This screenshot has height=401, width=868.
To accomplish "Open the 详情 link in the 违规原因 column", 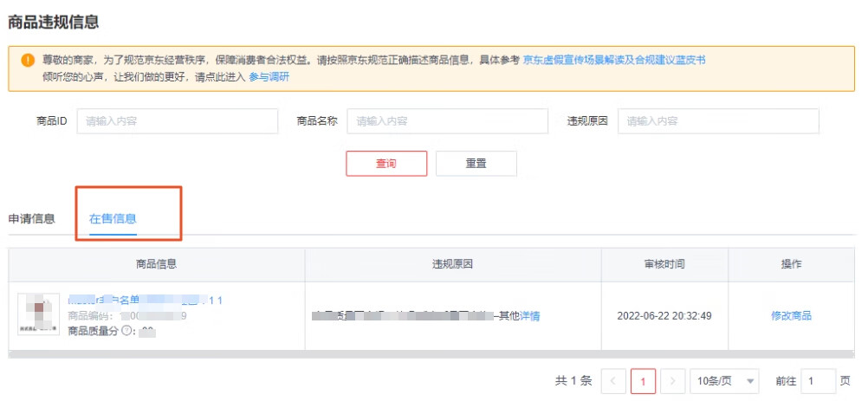I will click(x=529, y=316).
